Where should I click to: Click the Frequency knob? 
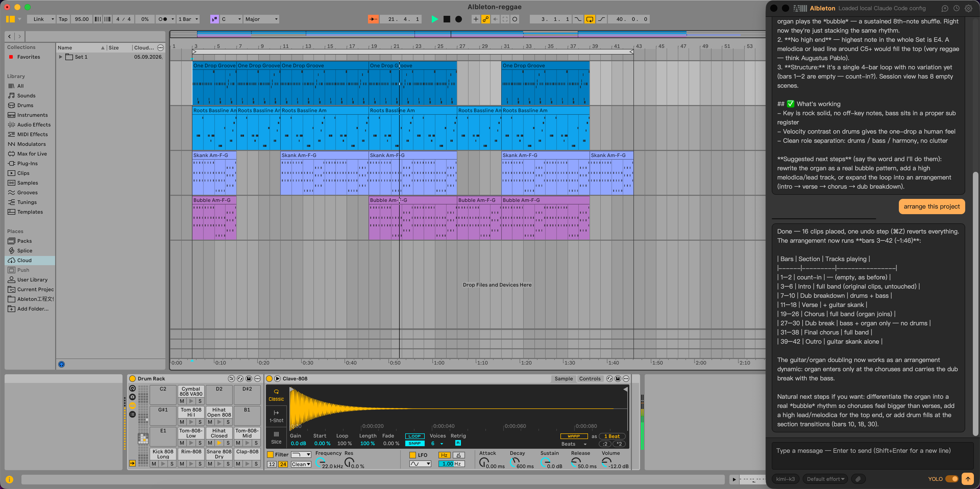point(320,462)
